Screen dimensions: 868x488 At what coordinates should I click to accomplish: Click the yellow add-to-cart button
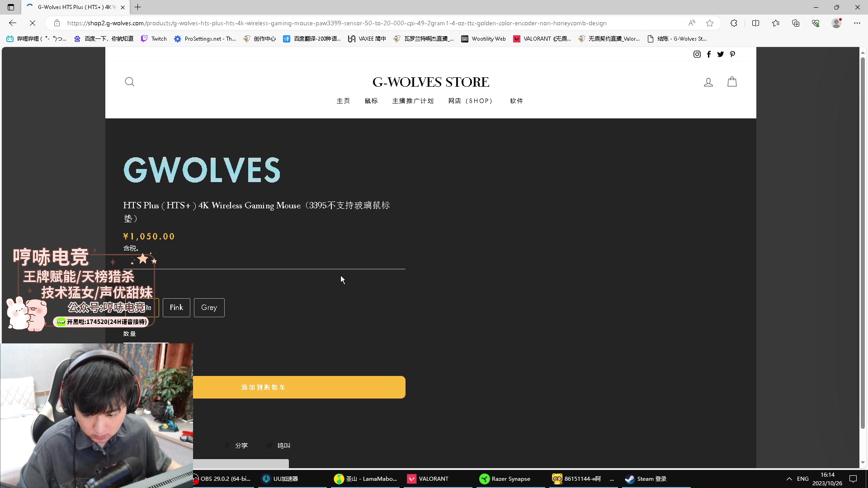click(298, 387)
